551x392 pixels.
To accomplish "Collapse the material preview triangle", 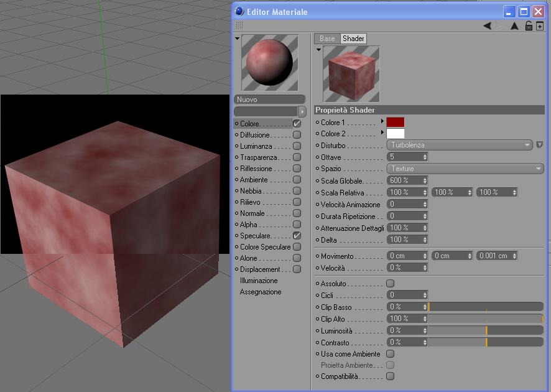I will (237, 39).
